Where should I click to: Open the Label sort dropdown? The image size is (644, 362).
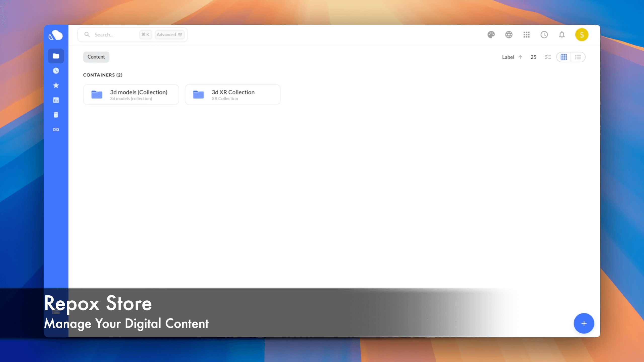(512, 57)
